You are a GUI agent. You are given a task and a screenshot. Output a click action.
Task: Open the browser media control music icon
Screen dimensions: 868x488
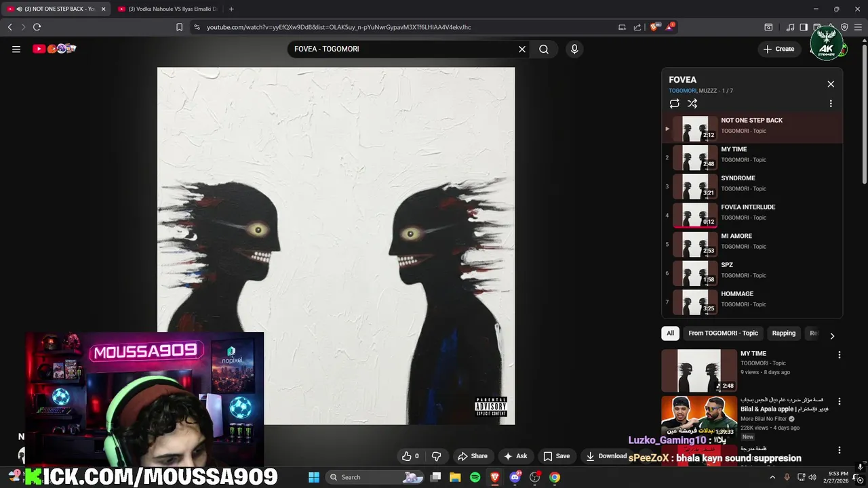(x=790, y=27)
